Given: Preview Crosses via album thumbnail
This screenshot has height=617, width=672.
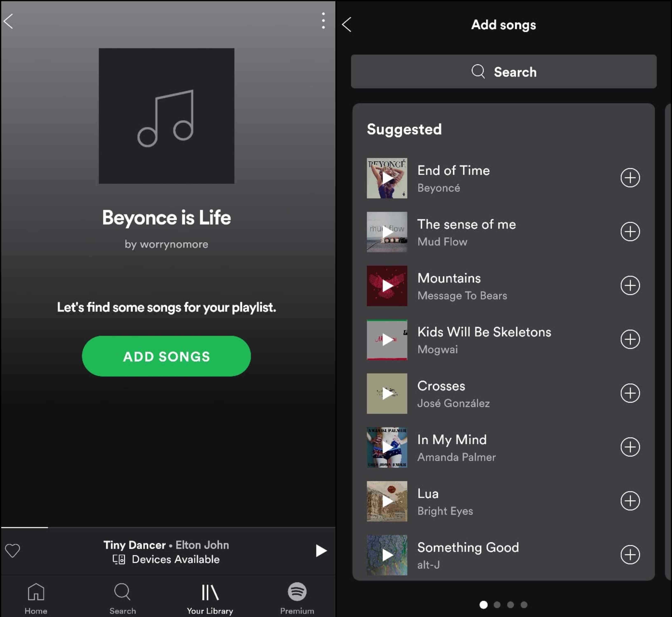Looking at the screenshot, I should coord(387,393).
